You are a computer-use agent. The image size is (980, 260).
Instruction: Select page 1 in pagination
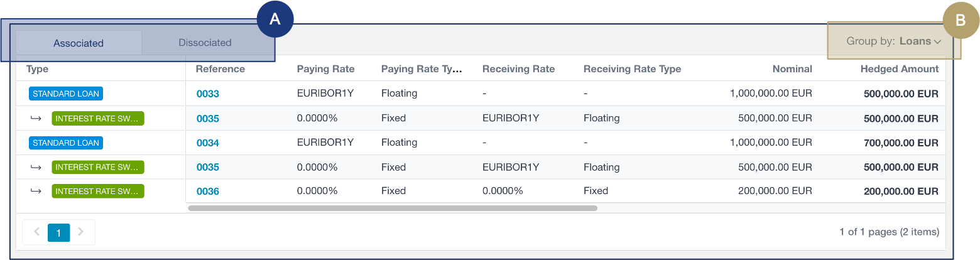[59, 233]
